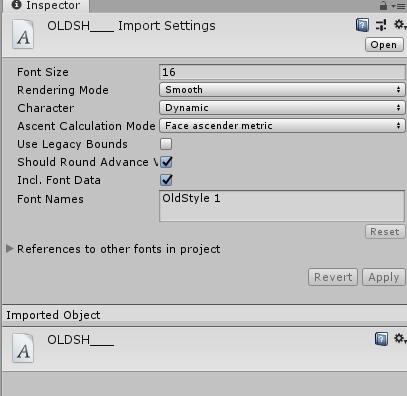Click the Apply button

click(x=384, y=277)
